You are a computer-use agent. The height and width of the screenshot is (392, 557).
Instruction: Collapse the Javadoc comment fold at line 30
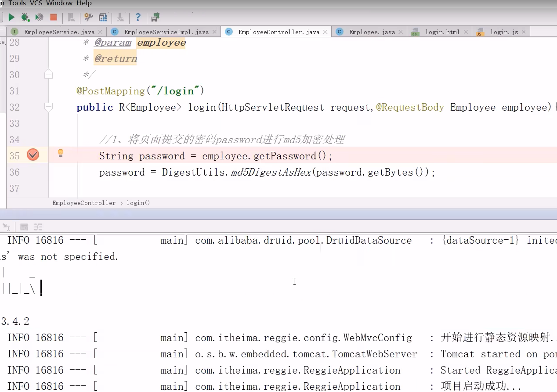point(48,74)
